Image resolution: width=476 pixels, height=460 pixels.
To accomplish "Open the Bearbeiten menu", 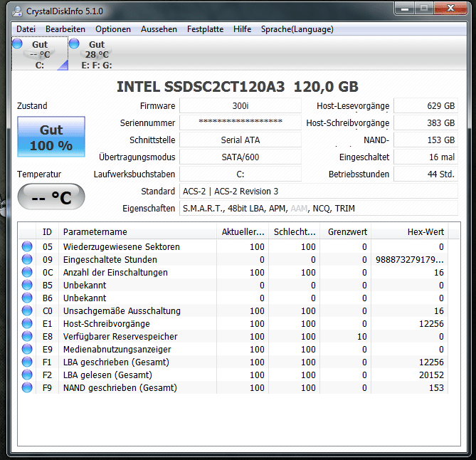I will click(x=65, y=29).
